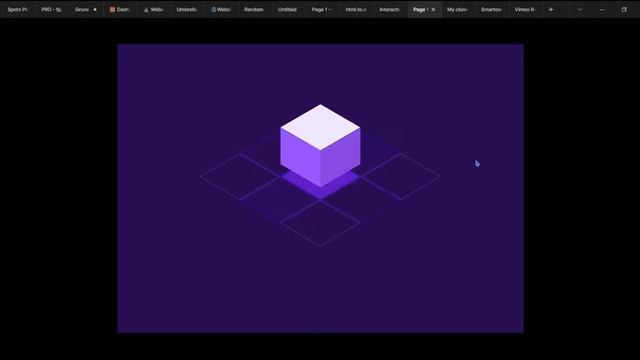Screen dimensions: 640x360
Task: Open the PRD - Sp tab
Action: coord(51,9)
